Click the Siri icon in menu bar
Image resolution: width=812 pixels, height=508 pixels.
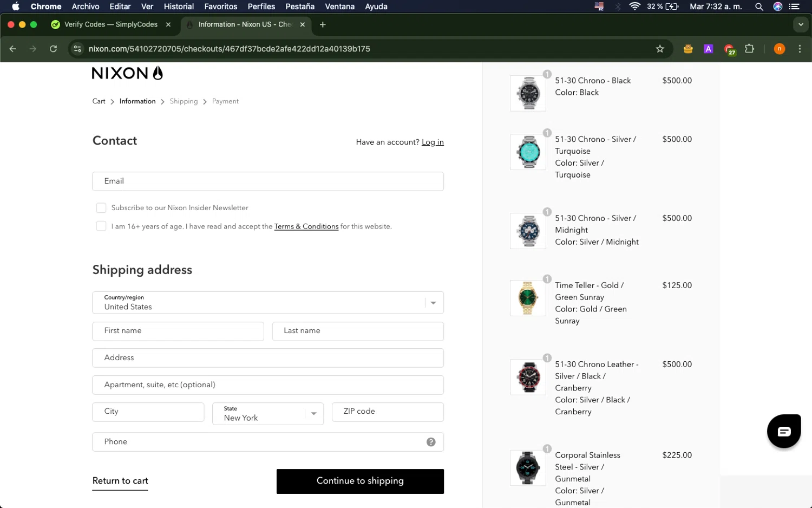[778, 6]
